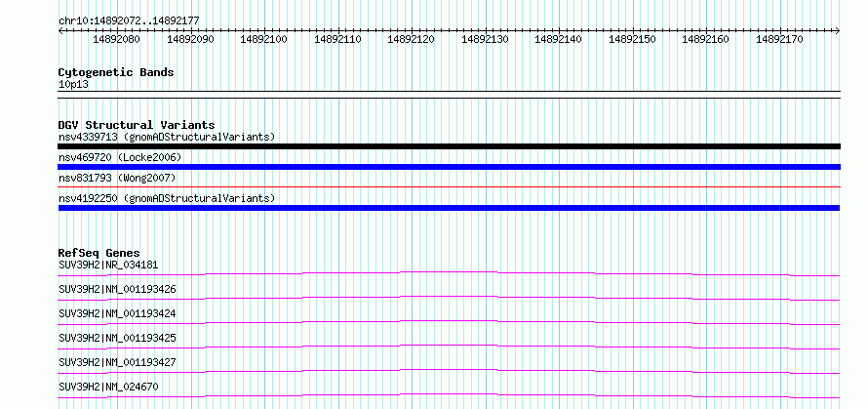Open variant nsv469720 (Locke2006) label
This screenshot has width=868, height=409.
[120, 158]
